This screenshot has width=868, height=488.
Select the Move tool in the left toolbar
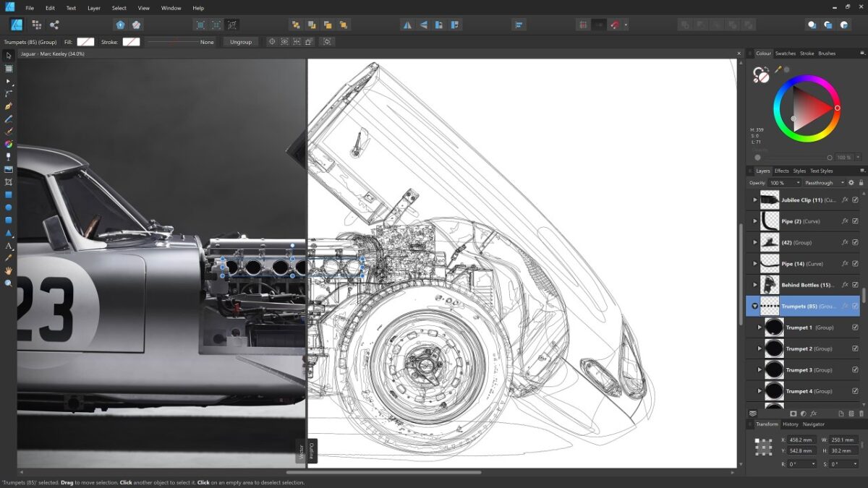click(9, 56)
